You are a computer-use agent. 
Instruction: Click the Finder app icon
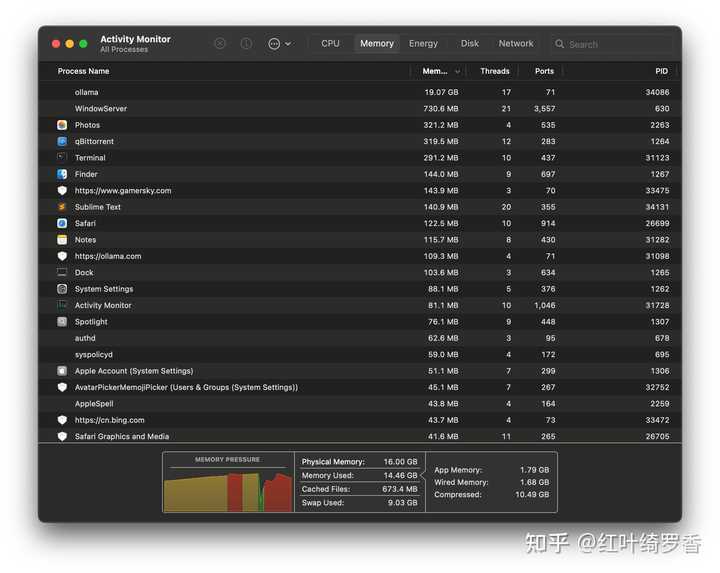coord(62,174)
